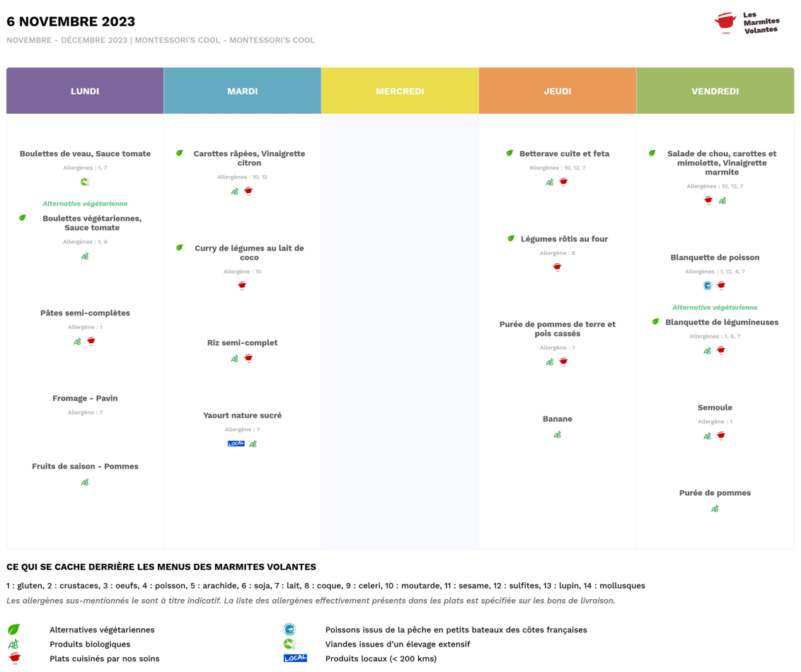Screen dimensions: 801x672
Task: Click extensive farming icon under Boulettes de veau
Action: coord(85,183)
